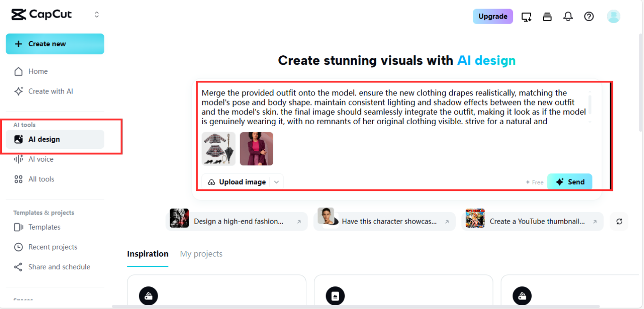
Task: Open the Upload image dropdown arrow
Action: [276, 181]
